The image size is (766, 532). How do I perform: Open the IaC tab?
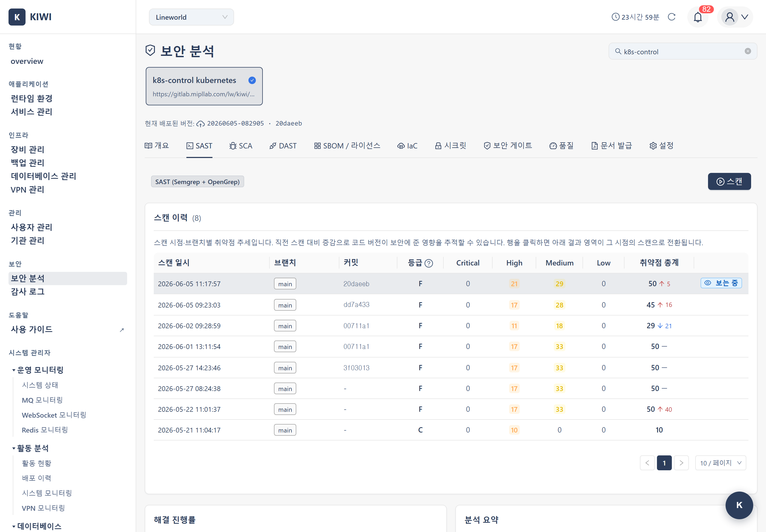coord(407,146)
